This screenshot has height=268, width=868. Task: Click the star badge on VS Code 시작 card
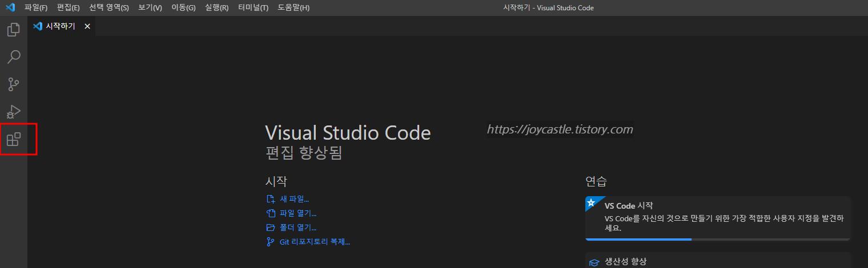pos(591,202)
